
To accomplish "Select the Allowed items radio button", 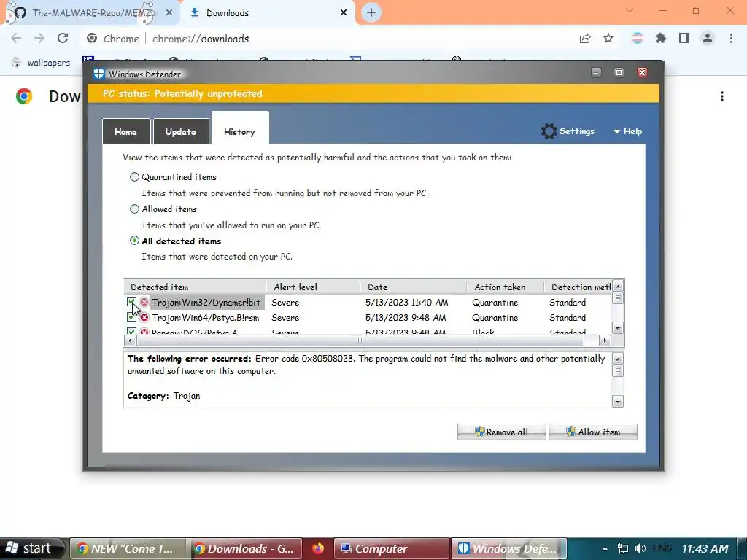I will (x=134, y=209).
